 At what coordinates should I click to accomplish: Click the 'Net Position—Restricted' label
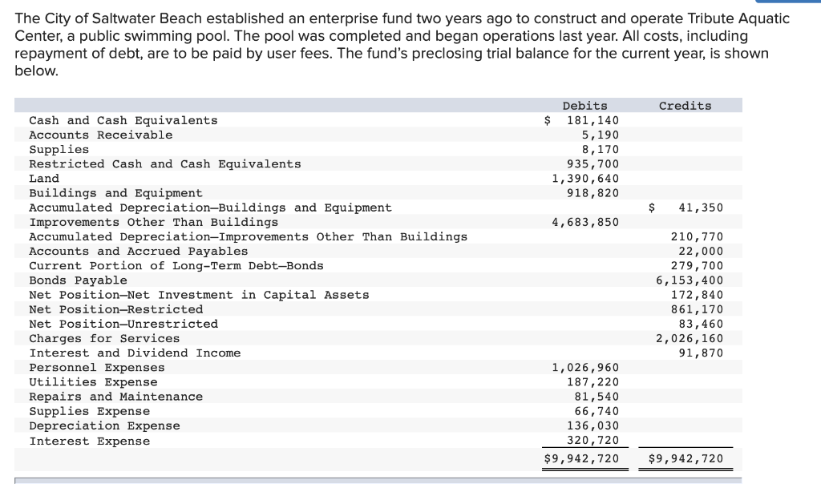click(115, 309)
